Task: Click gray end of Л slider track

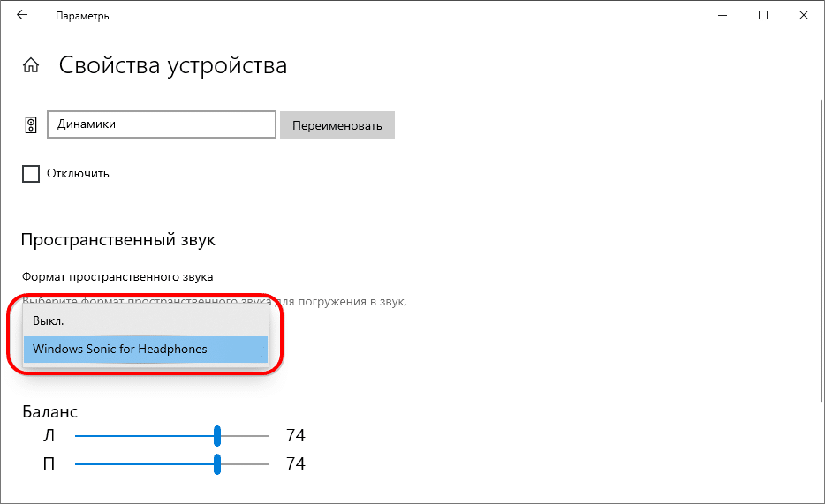Action: coord(247,435)
